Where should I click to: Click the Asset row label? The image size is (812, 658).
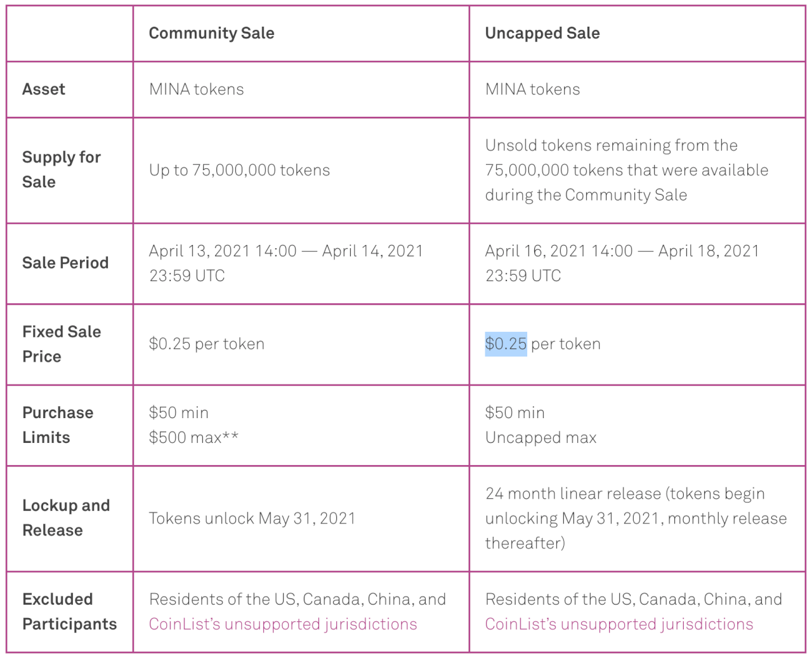[44, 89]
